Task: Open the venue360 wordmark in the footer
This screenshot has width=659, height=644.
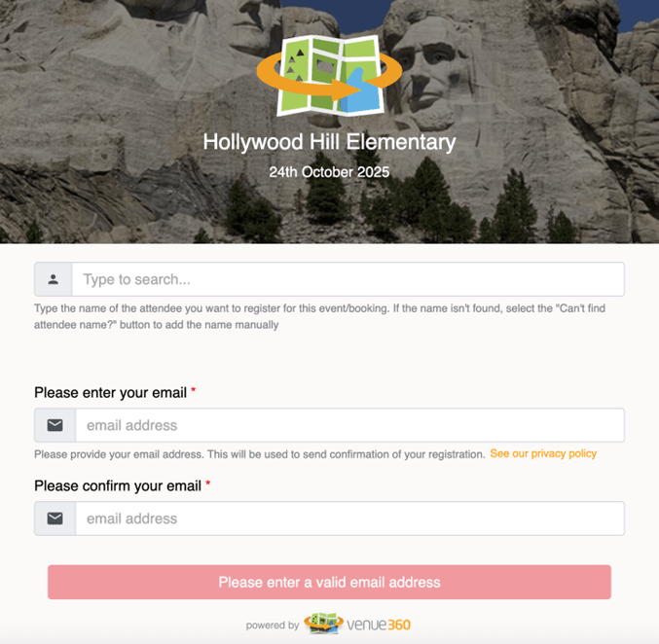Action: point(379,626)
